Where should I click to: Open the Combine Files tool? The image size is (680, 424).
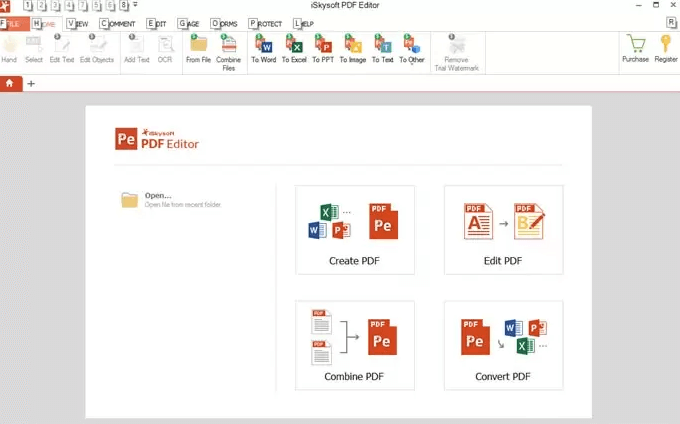point(228,48)
